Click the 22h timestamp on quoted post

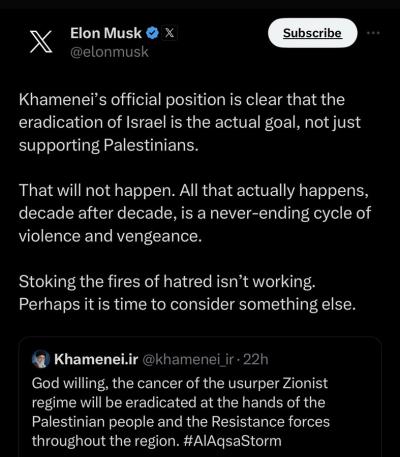(256, 359)
